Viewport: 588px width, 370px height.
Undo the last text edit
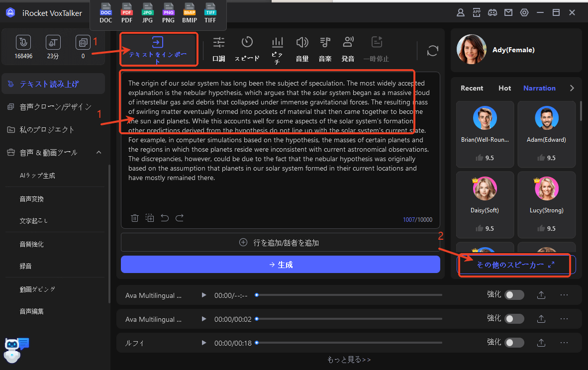(165, 218)
